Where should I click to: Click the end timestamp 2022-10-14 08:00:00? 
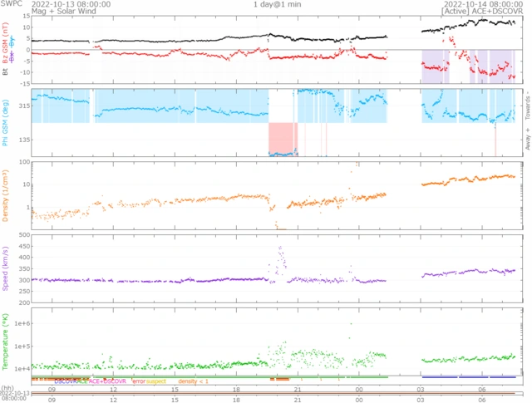pos(484,4)
